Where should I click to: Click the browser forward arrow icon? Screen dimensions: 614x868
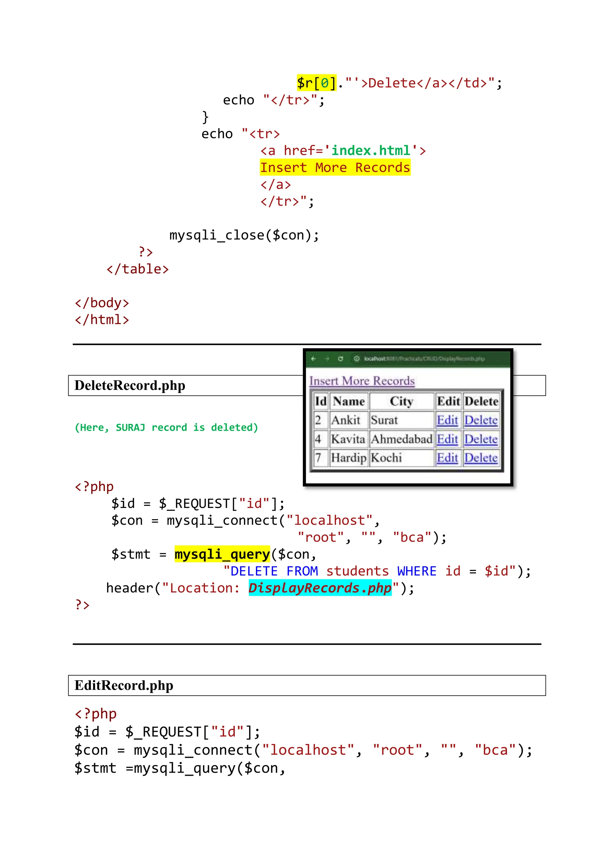[x=327, y=358]
